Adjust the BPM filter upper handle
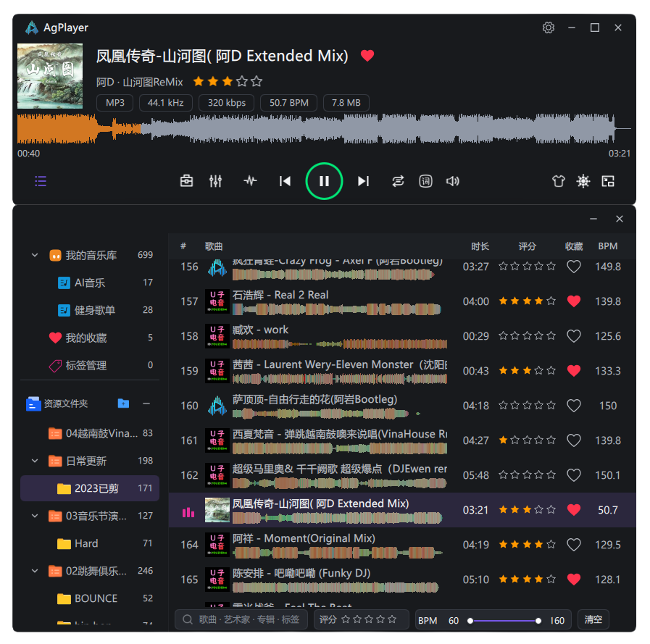650x644 pixels. pos(538,621)
